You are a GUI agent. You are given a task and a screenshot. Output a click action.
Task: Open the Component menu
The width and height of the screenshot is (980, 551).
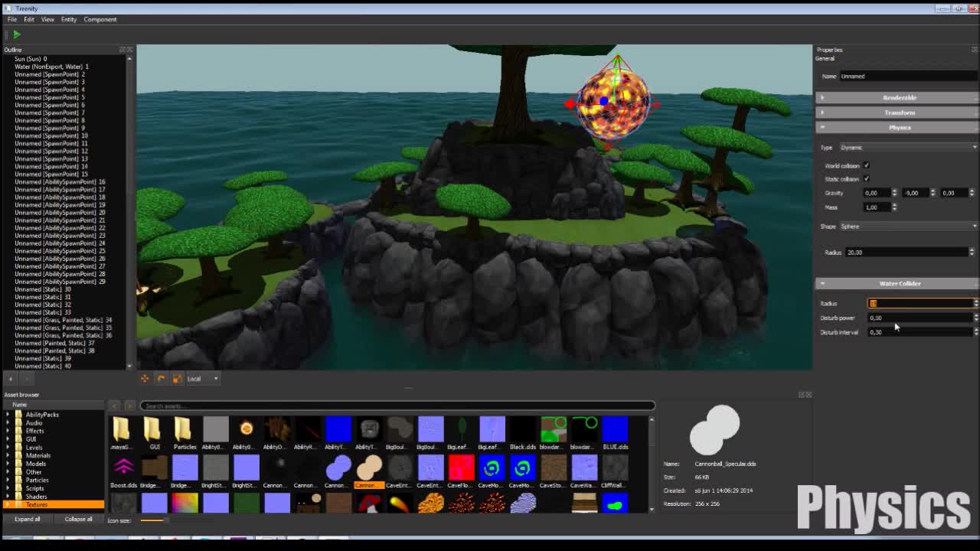100,19
